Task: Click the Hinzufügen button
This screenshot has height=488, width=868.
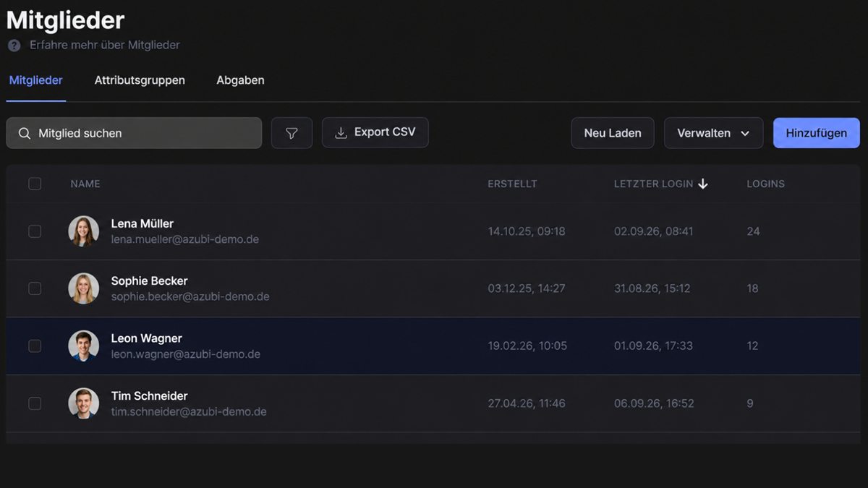Action: (816, 133)
